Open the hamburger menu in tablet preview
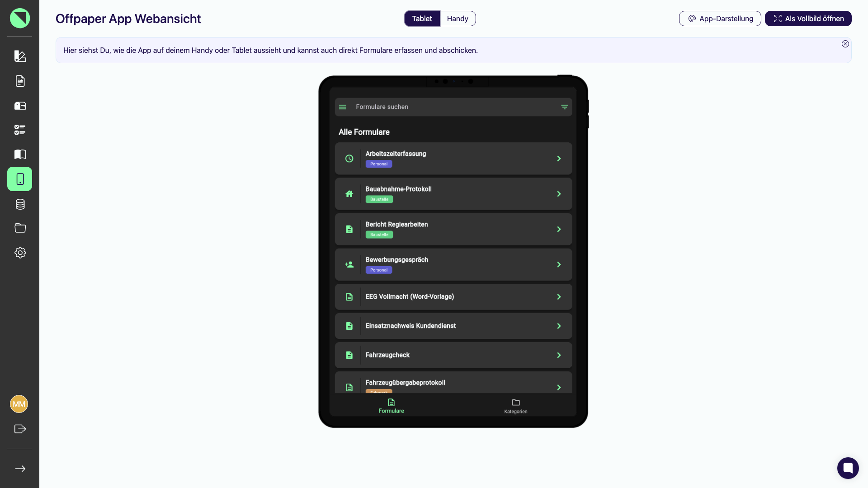 pos(343,107)
